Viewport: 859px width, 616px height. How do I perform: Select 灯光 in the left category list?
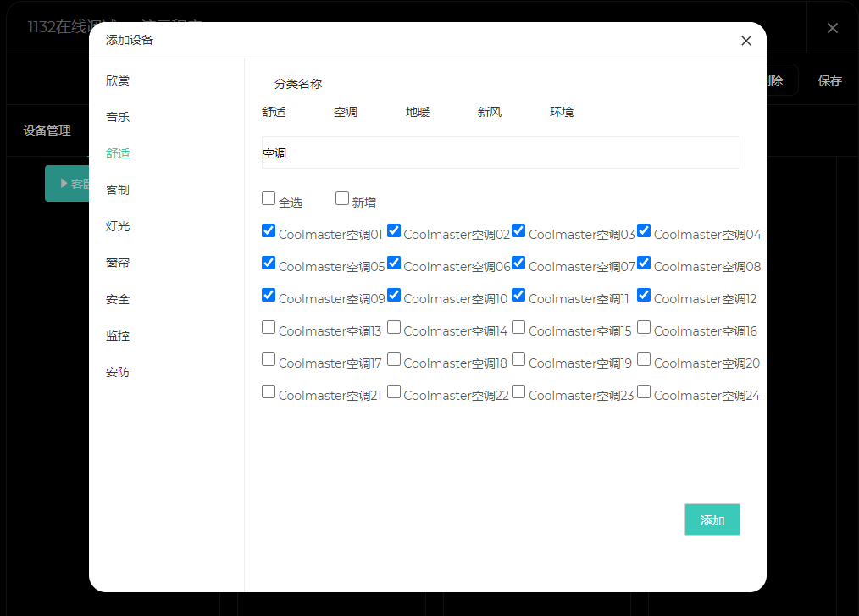coord(118,226)
